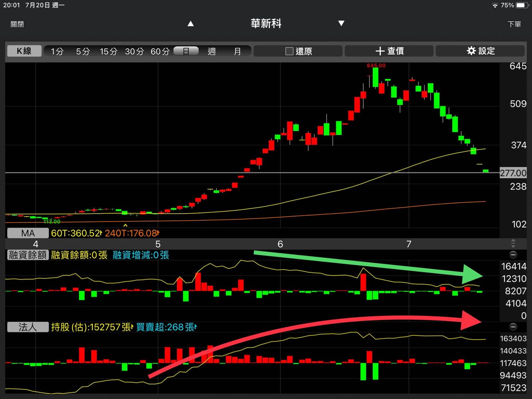Tap the 20:01 clock in status bar
532x399 pixels.
click(11, 5)
